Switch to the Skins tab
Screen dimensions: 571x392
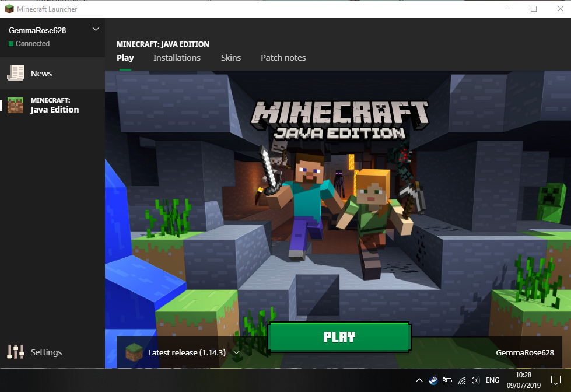[x=231, y=58]
